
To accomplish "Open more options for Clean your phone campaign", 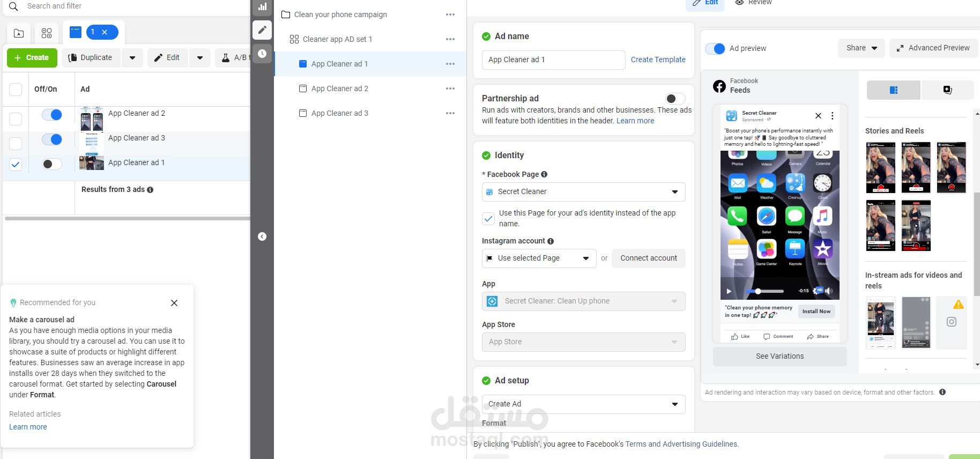I will point(450,14).
